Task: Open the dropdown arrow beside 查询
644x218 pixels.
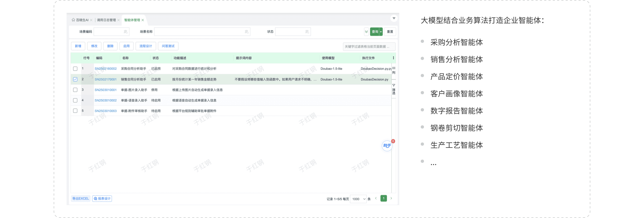Action: point(381,32)
